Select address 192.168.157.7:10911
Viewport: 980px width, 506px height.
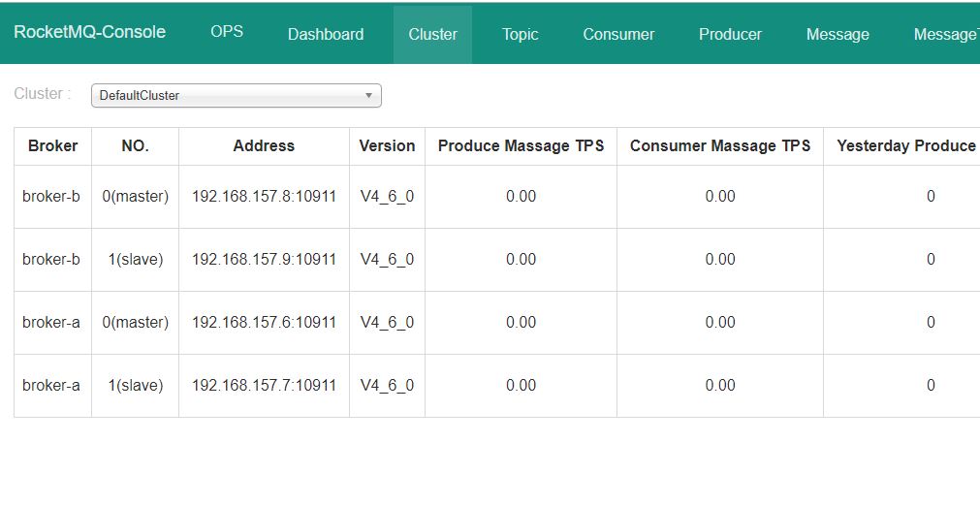tap(264, 386)
